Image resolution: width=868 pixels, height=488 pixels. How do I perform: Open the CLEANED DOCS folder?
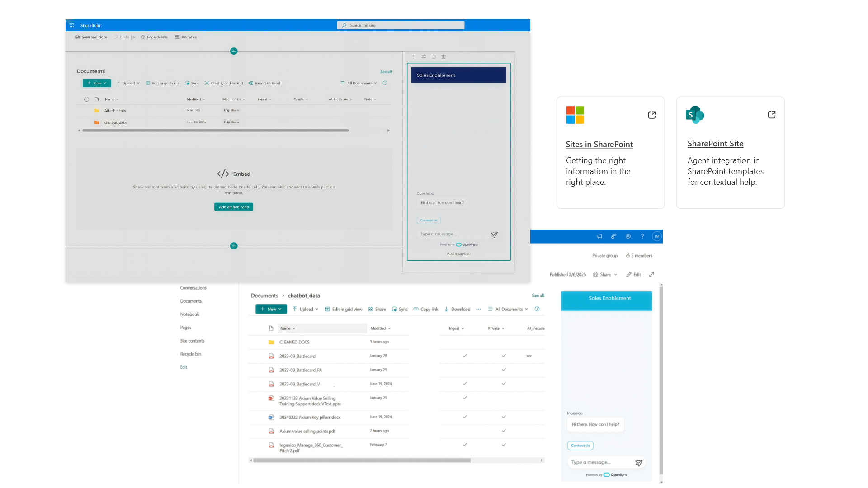click(x=294, y=342)
